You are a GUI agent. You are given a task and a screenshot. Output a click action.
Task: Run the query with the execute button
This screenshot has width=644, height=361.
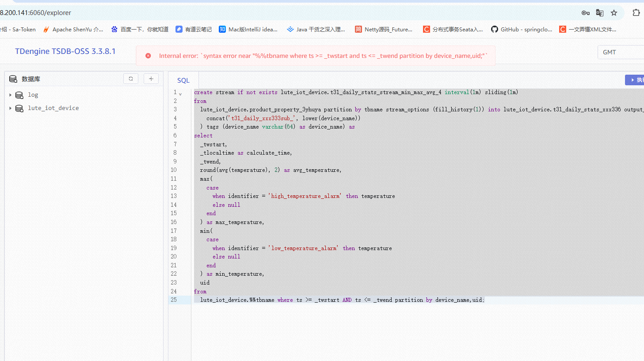click(635, 80)
